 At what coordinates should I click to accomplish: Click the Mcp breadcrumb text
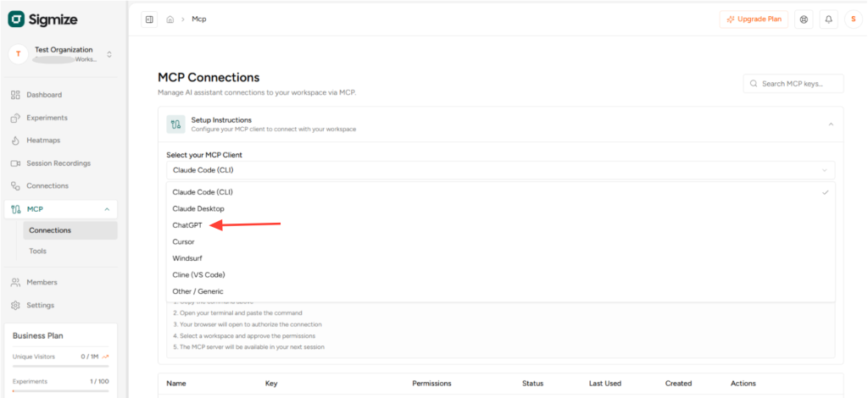198,19
